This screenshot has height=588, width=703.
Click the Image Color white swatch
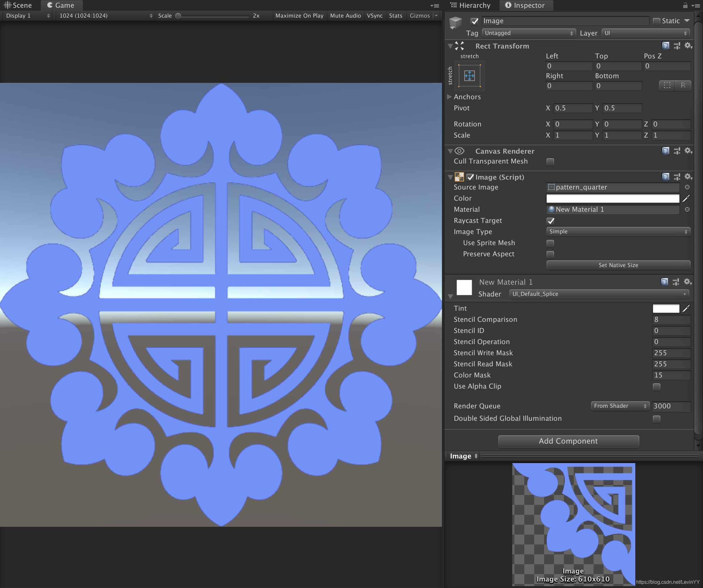pyautogui.click(x=612, y=198)
